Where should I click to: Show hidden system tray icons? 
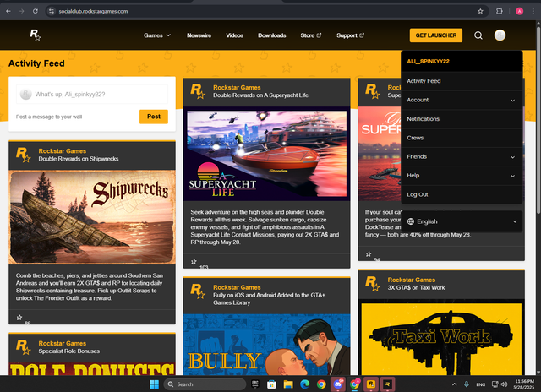tap(455, 384)
